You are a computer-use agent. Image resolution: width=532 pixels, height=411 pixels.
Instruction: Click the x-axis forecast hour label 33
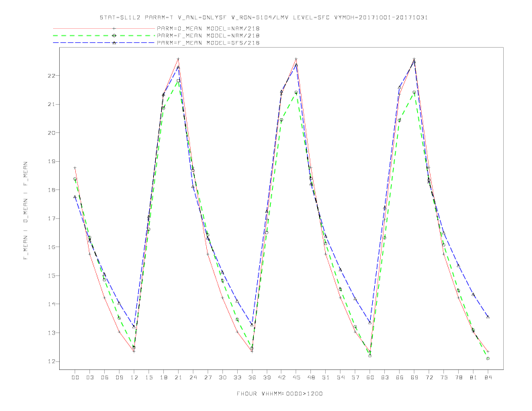point(237,377)
